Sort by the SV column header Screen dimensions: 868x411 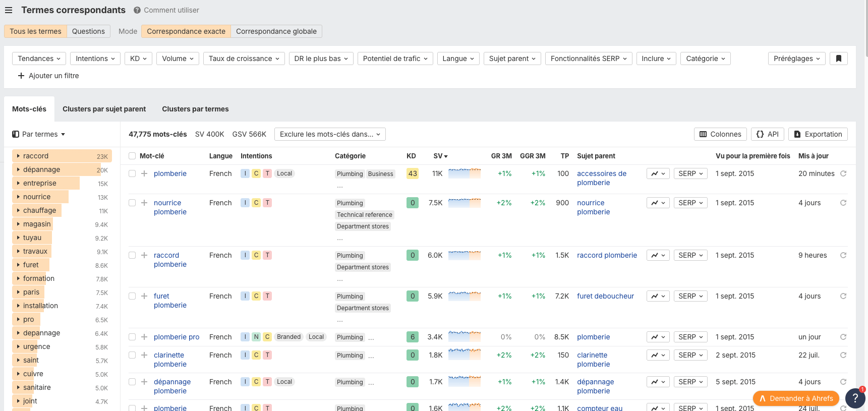click(x=440, y=156)
